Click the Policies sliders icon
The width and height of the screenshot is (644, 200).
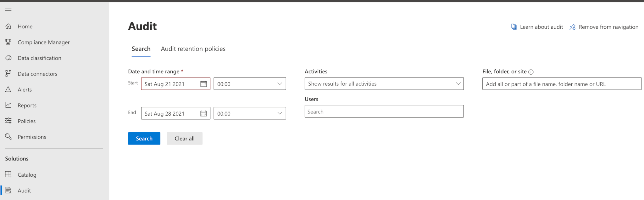(x=8, y=121)
